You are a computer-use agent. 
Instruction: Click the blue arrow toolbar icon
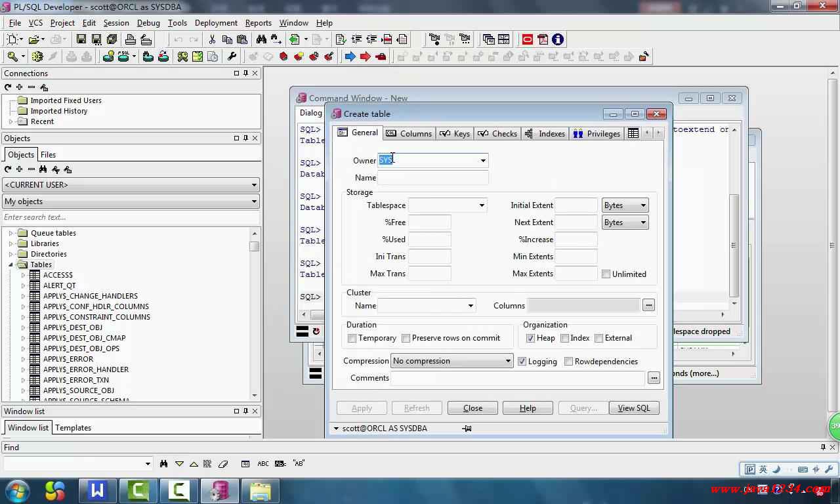(x=350, y=56)
